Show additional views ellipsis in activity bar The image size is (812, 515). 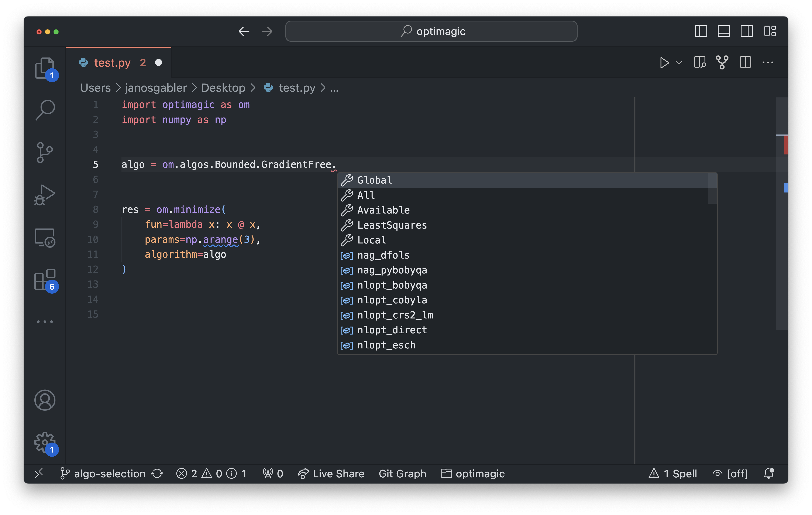point(45,322)
